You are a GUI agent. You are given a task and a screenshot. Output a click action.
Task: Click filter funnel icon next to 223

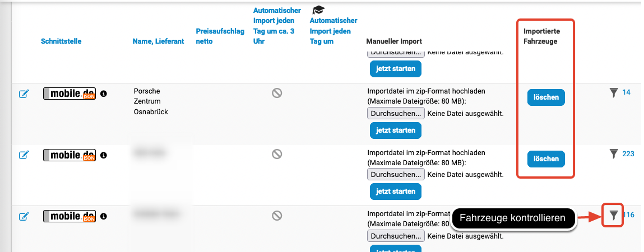pos(614,153)
